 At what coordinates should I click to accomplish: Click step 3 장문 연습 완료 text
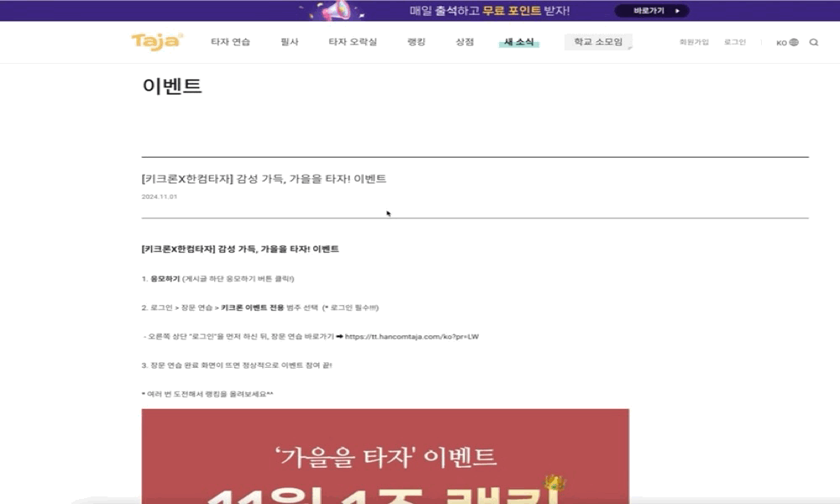[x=237, y=365]
